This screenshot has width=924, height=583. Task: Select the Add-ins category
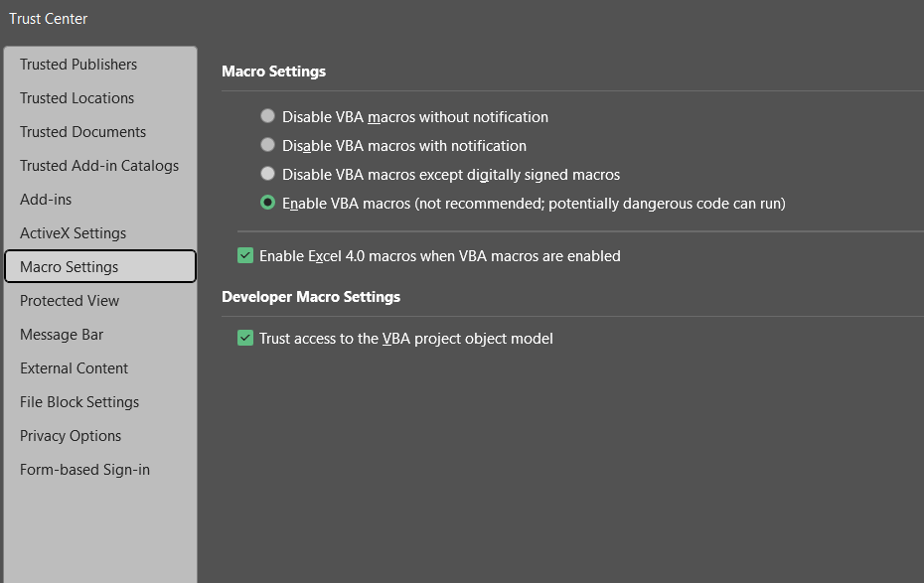(46, 200)
